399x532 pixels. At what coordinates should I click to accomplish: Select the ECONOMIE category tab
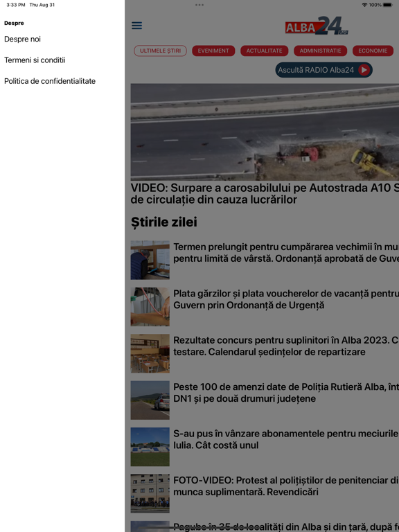pyautogui.click(x=373, y=51)
